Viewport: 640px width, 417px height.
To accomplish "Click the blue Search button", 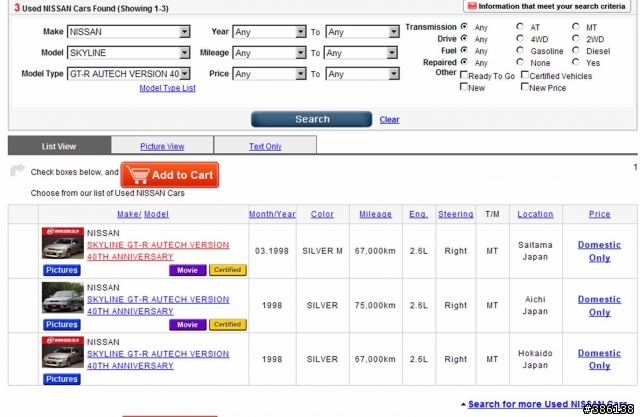I will click(x=311, y=119).
